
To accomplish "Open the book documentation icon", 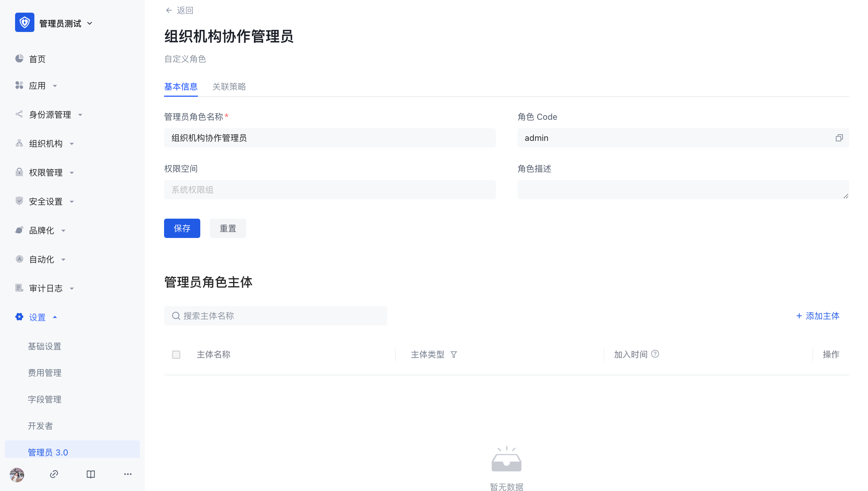I will (91, 474).
